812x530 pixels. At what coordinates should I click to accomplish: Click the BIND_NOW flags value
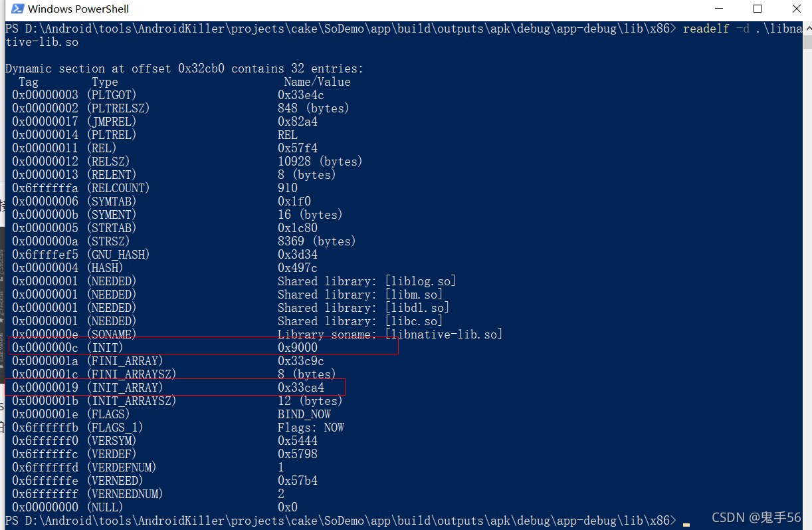click(x=304, y=414)
